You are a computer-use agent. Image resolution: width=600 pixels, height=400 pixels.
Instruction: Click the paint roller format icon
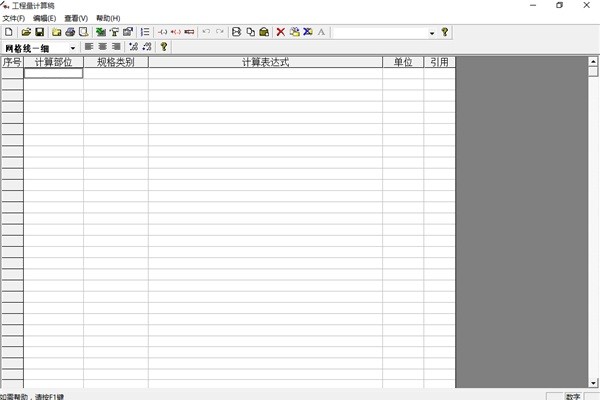[x=114, y=32]
